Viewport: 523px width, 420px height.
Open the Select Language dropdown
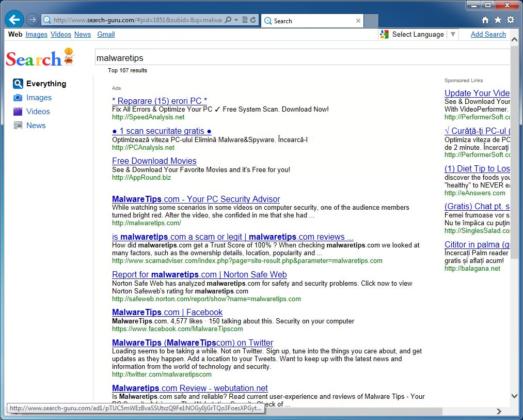(x=452, y=34)
